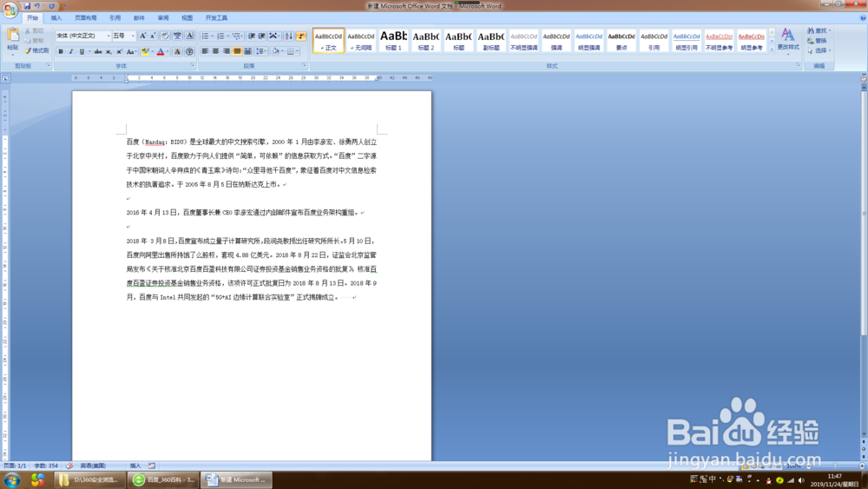
Task: Apply Subtitle (副标题) style
Action: pyautogui.click(x=491, y=41)
